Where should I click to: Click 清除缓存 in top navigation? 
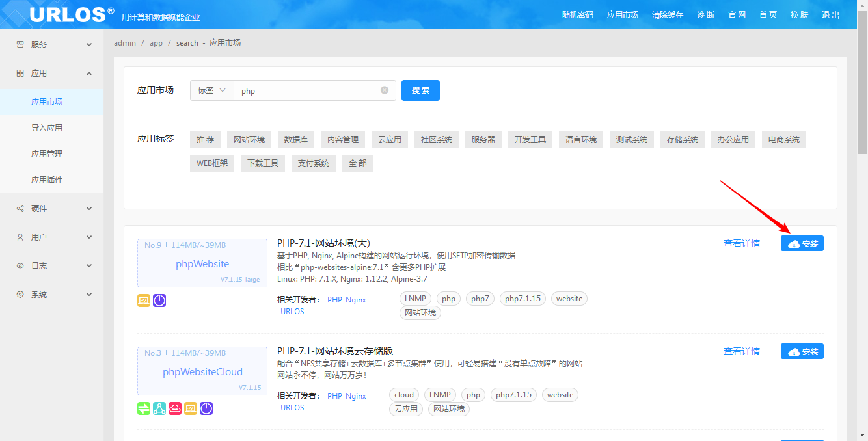coord(668,15)
